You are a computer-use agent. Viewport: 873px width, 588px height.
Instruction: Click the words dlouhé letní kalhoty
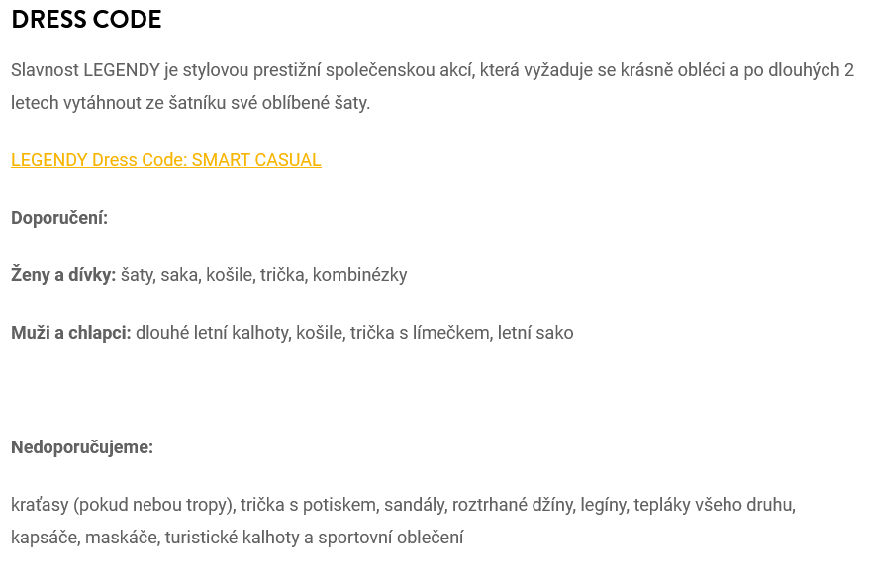click(x=212, y=333)
